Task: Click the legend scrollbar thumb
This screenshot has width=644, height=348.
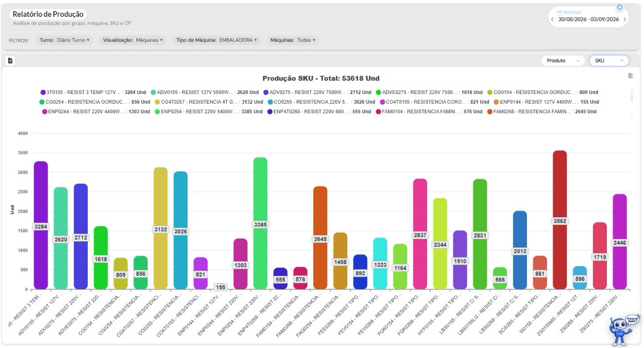Action: (x=632, y=96)
